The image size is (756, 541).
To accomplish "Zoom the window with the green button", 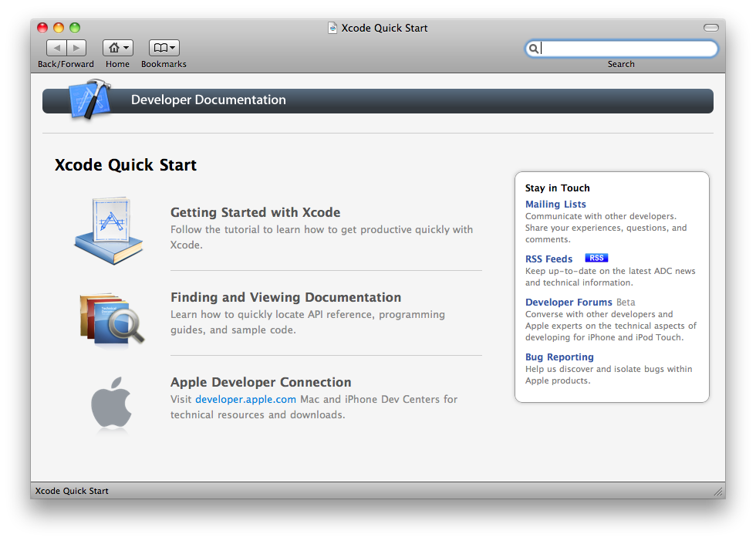I will pos(75,28).
